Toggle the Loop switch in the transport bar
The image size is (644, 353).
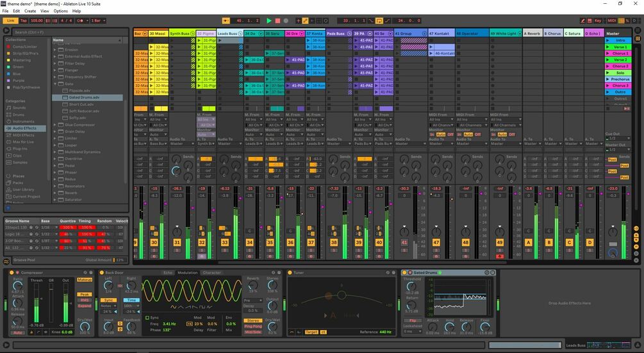[x=379, y=21]
